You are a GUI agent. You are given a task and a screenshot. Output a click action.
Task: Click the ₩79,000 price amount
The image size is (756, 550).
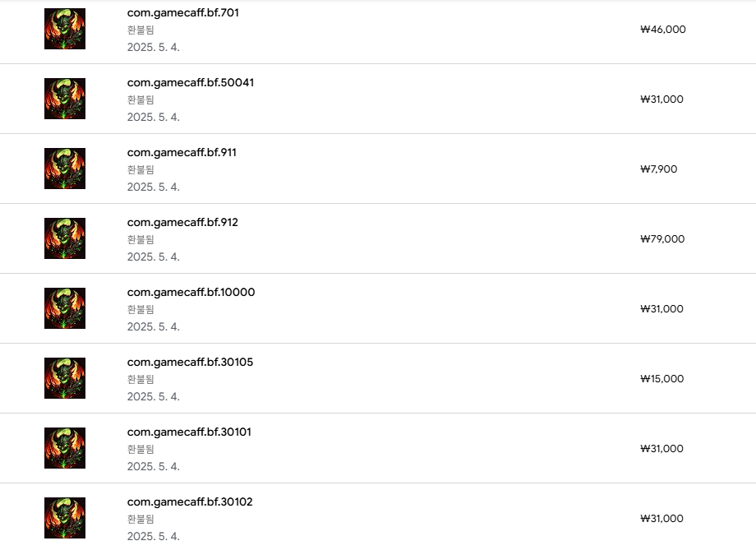[x=662, y=239]
